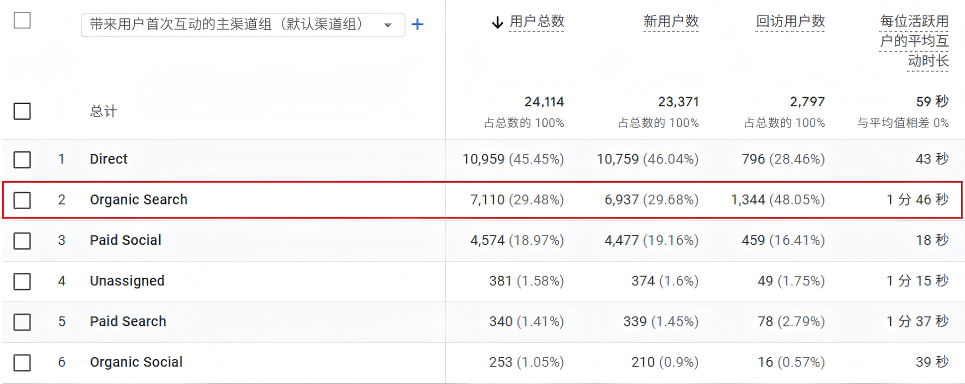Screen dimensions: 965x384
Task: Click the total engagement time 59 秒
Action: [x=932, y=102]
